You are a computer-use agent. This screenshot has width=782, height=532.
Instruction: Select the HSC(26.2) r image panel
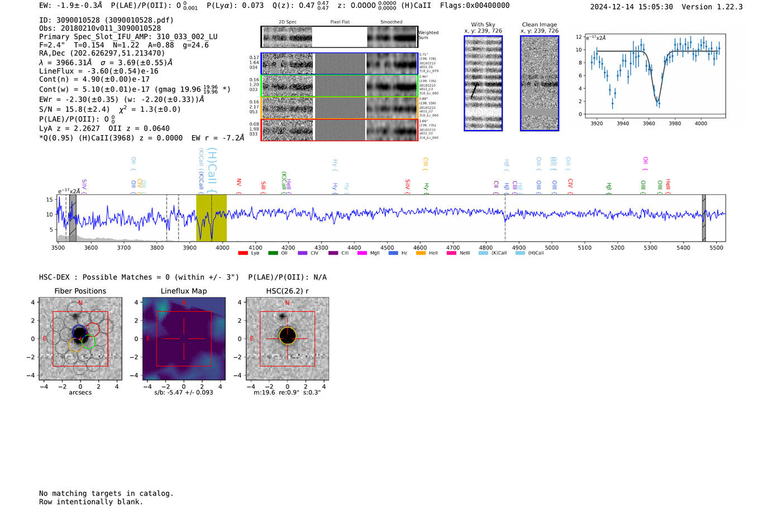point(287,339)
